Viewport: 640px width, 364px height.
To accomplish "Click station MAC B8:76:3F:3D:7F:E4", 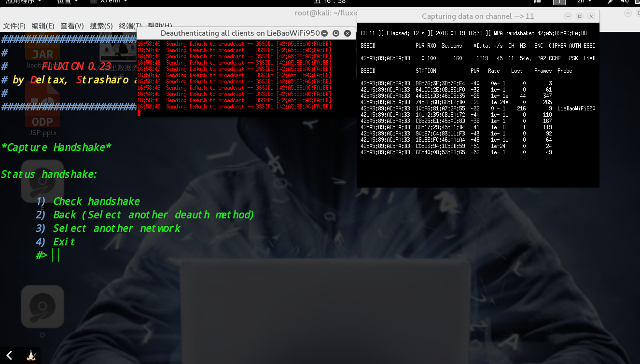I will point(440,83).
